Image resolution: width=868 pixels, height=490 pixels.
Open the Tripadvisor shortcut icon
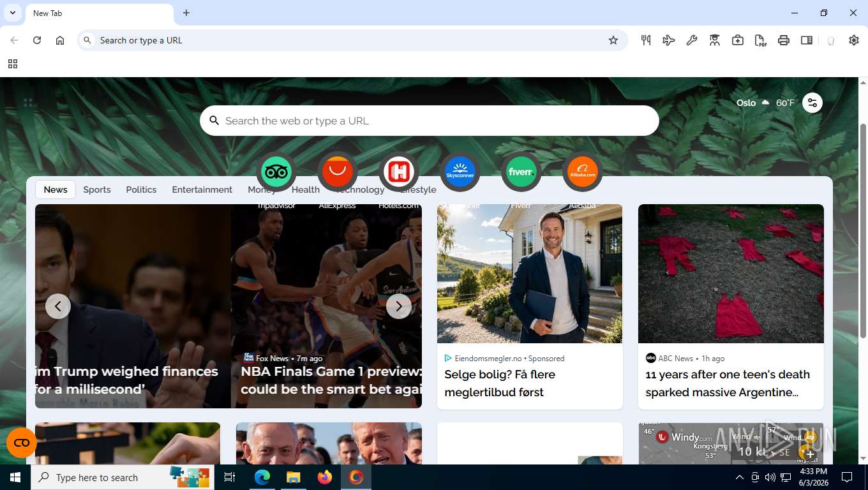pyautogui.click(x=276, y=172)
